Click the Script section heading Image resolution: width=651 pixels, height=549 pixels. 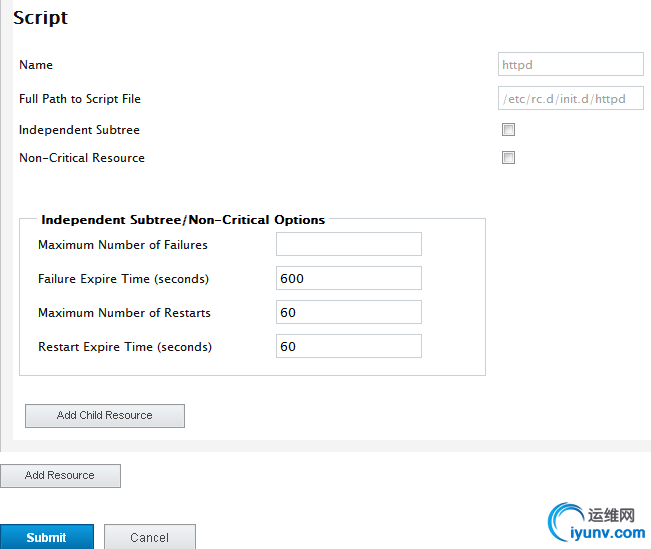40,18
